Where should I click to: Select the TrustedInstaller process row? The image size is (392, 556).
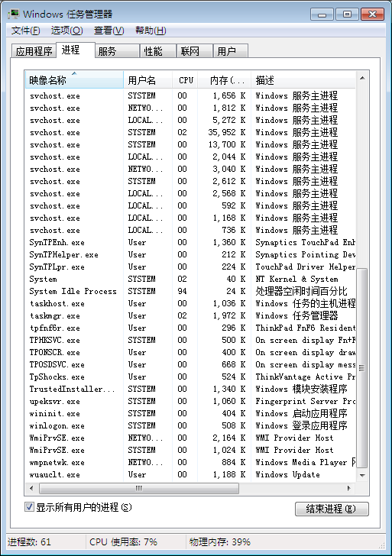pos(190,389)
